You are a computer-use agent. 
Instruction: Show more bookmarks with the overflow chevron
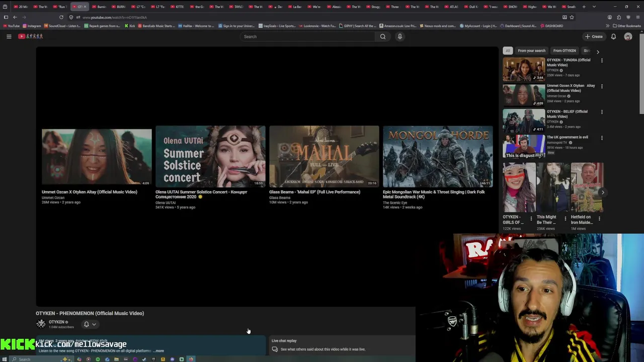(x=607, y=26)
